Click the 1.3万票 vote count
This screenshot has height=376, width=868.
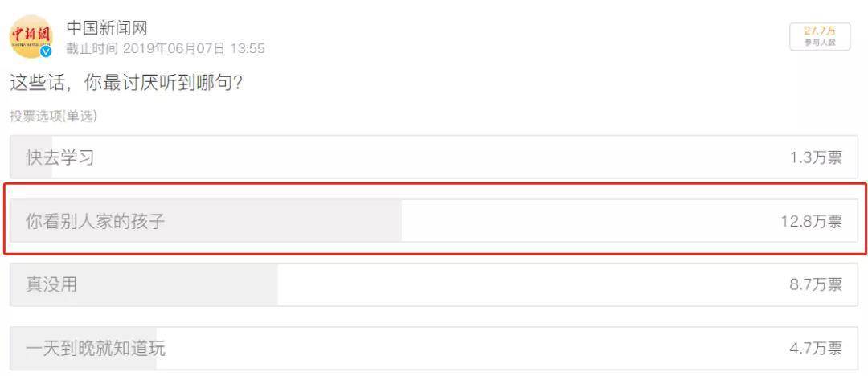[x=816, y=157]
